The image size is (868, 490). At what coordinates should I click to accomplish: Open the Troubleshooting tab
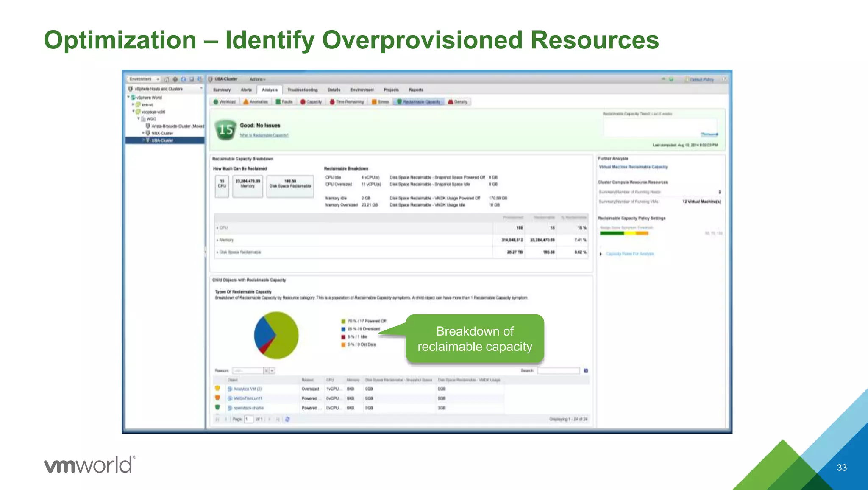point(303,90)
